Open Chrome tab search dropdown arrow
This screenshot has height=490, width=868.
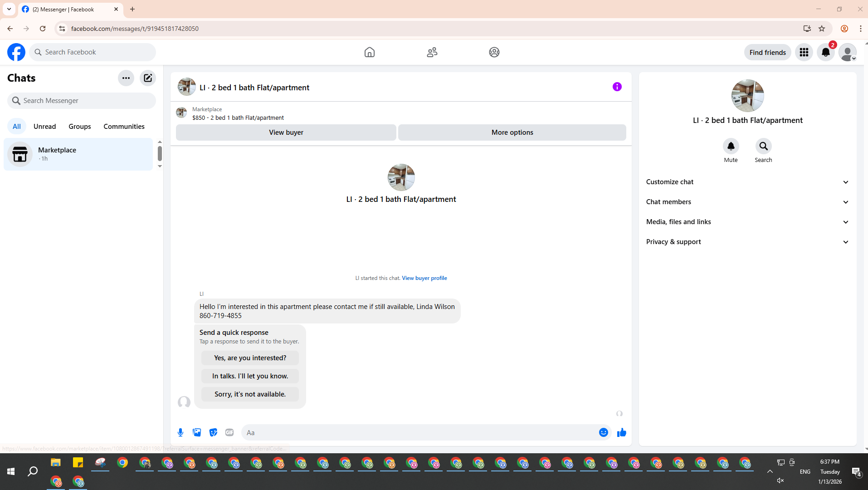(x=9, y=9)
